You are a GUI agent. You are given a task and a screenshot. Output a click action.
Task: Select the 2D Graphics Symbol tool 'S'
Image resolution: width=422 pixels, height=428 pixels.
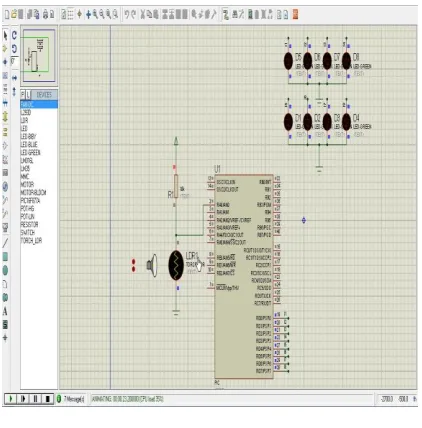click(5, 325)
